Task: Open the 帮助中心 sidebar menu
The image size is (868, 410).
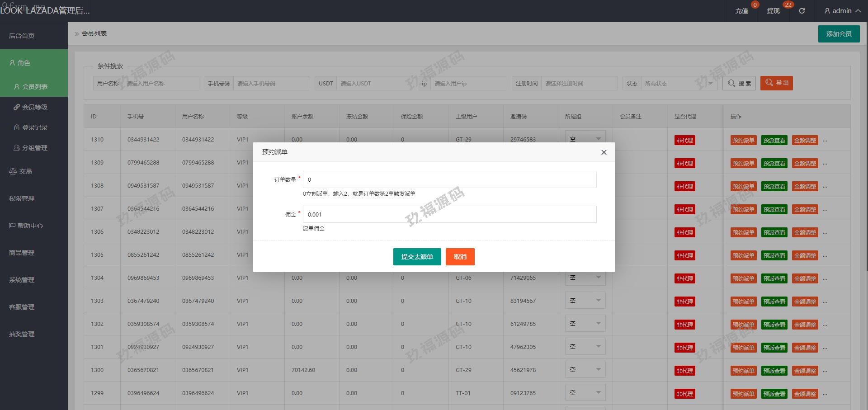Action: click(30, 226)
